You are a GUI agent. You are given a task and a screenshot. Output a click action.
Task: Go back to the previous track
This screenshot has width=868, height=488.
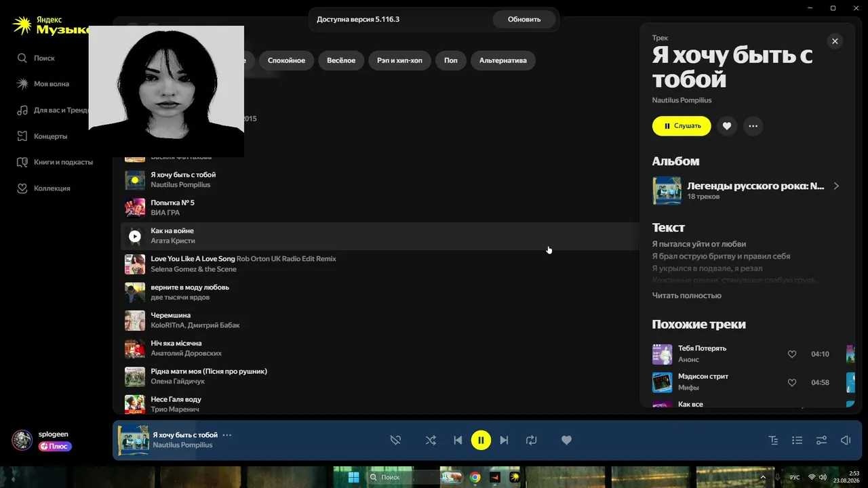[458, 440]
